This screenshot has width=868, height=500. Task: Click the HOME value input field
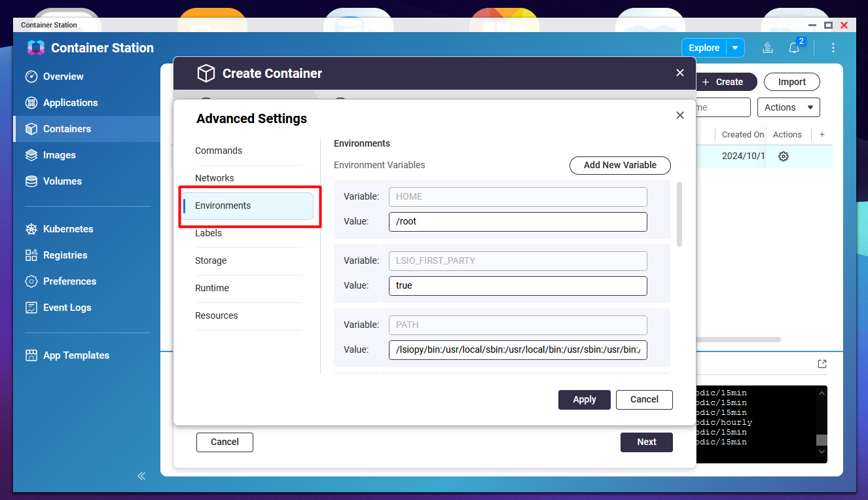tap(517, 221)
